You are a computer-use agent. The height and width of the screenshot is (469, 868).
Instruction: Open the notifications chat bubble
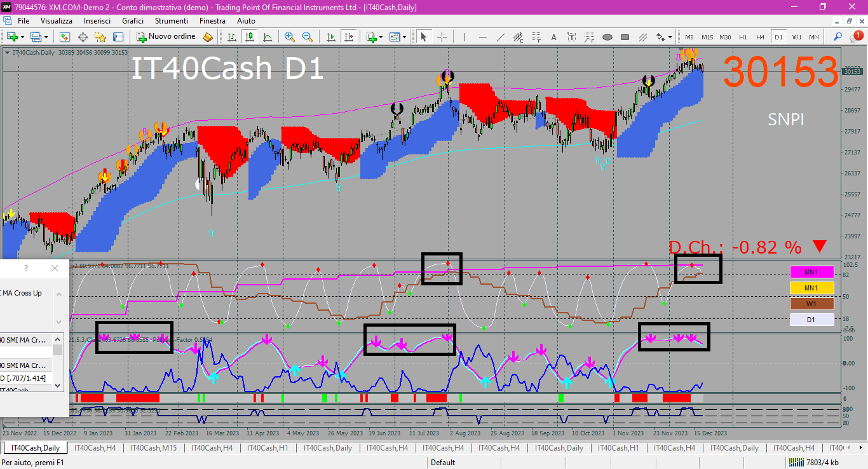click(x=857, y=36)
